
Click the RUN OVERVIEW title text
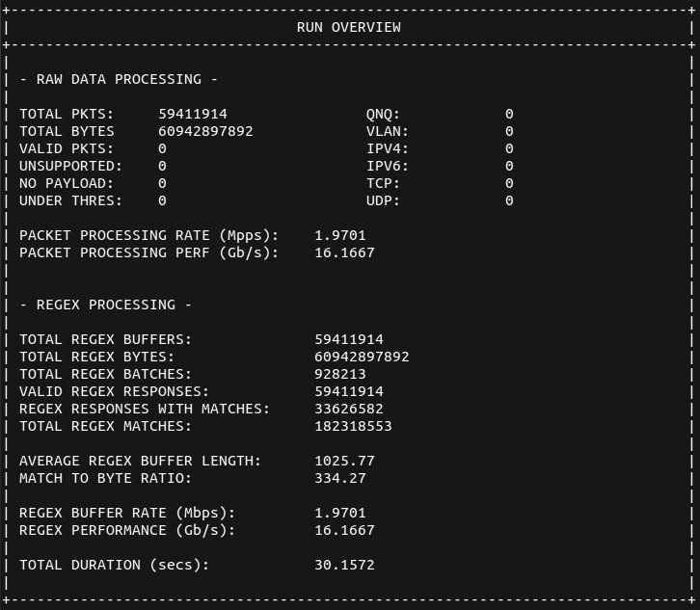pyautogui.click(x=349, y=27)
